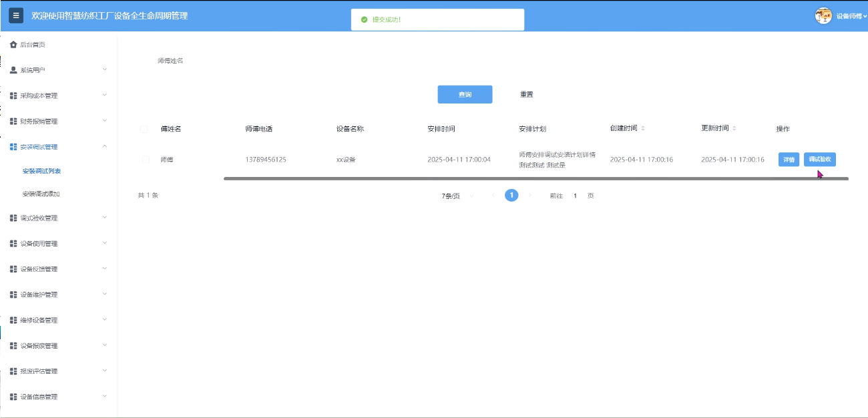Click the 师傅姓名 search field label
This screenshot has height=418, width=868.
(x=170, y=61)
